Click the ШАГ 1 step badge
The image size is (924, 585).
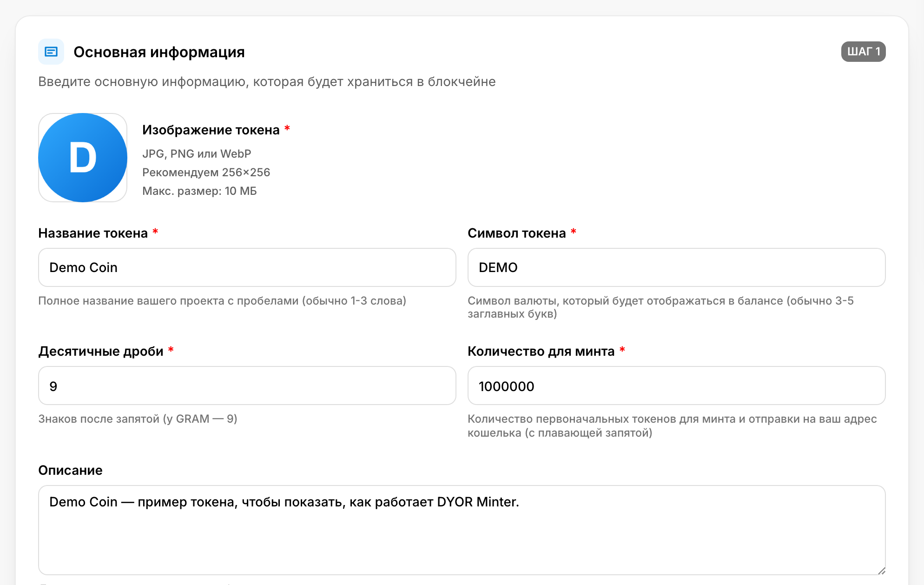(x=863, y=52)
